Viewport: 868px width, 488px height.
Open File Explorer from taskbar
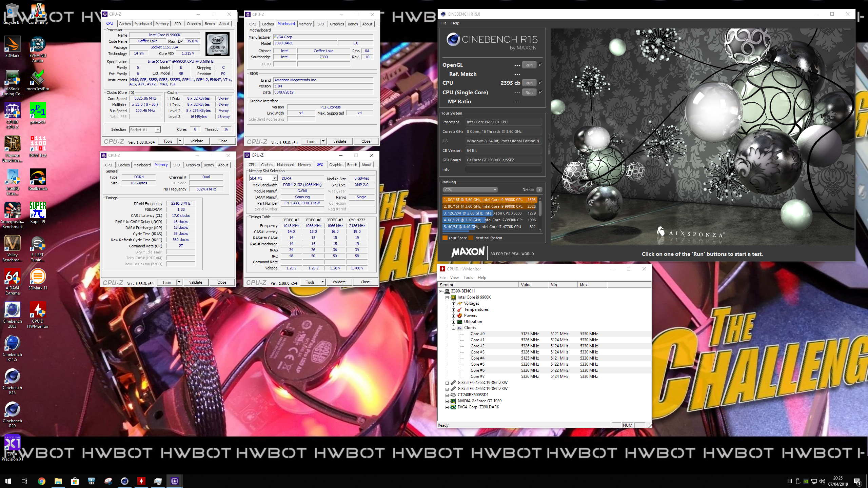(x=58, y=481)
